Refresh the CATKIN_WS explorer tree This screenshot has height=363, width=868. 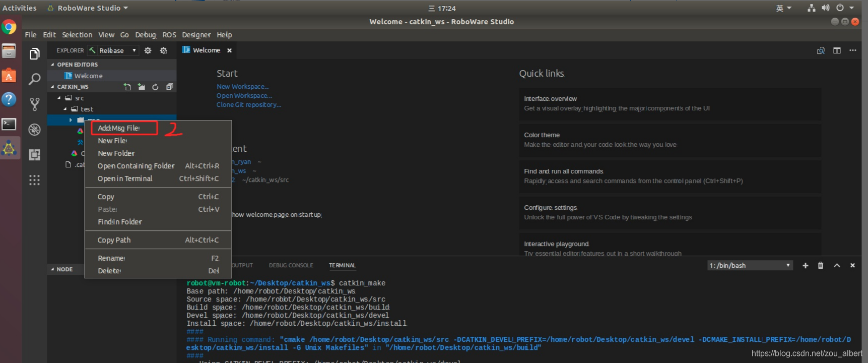coord(155,87)
